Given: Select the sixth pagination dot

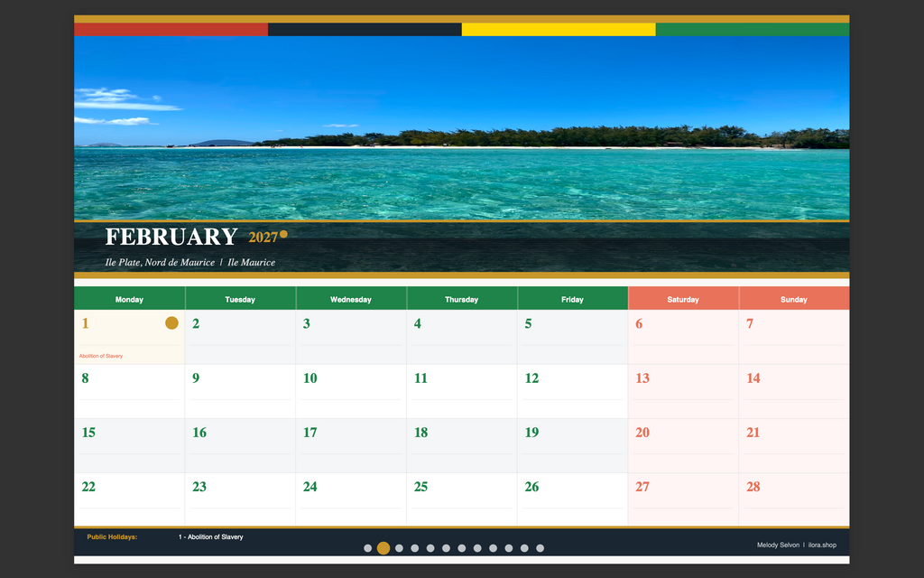Looking at the screenshot, I should [x=446, y=548].
